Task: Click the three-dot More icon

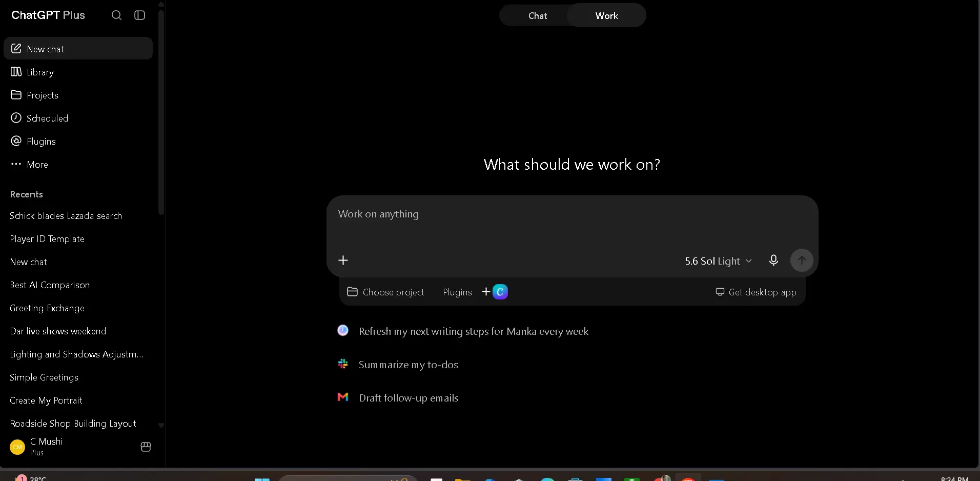Action: click(x=16, y=164)
